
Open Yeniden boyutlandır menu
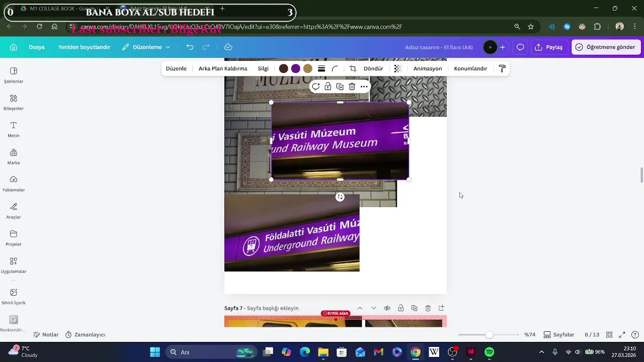tap(84, 47)
